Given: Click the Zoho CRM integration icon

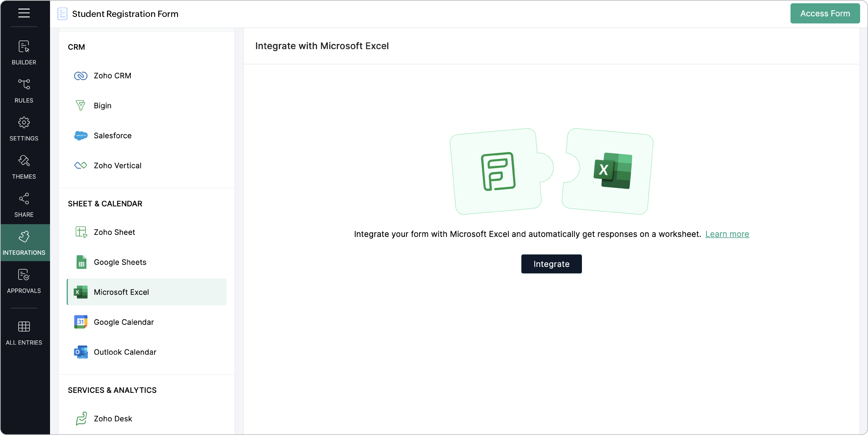Looking at the screenshot, I should pos(80,75).
